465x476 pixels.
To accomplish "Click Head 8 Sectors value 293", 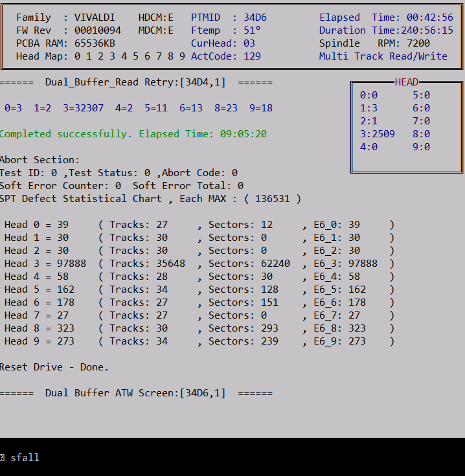I will [269, 328].
